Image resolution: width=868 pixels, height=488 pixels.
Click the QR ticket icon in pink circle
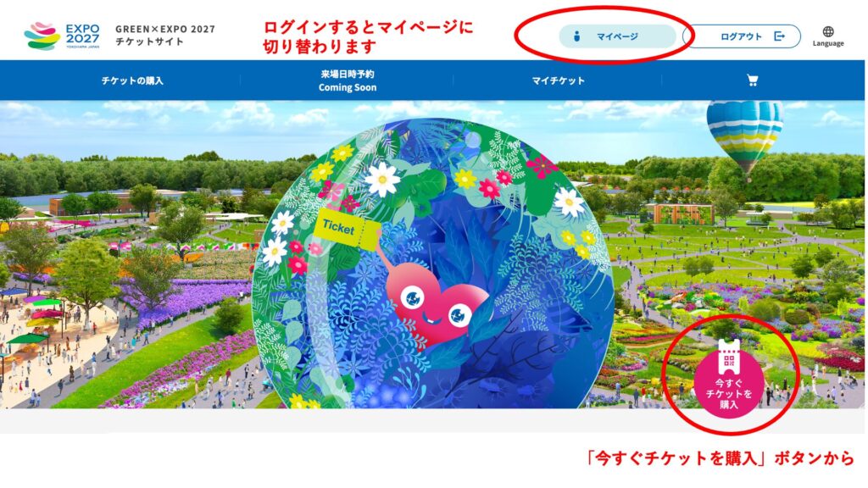tap(728, 359)
